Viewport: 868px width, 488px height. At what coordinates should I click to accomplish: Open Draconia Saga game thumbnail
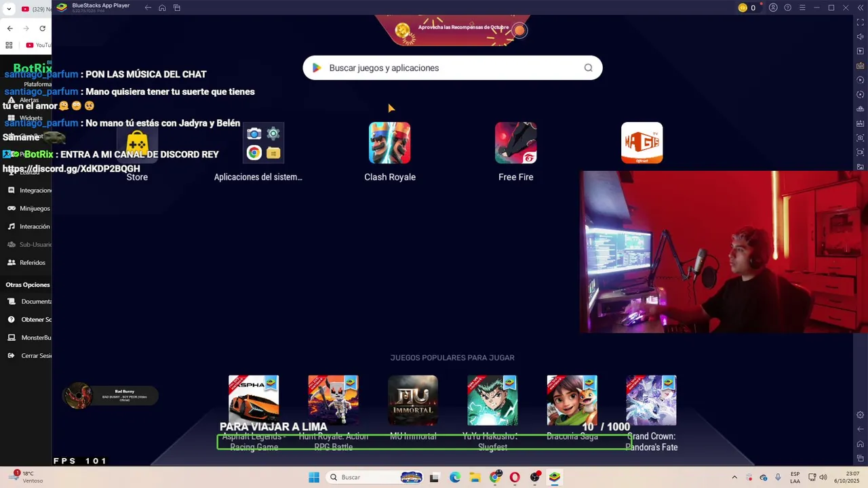pos(572,401)
